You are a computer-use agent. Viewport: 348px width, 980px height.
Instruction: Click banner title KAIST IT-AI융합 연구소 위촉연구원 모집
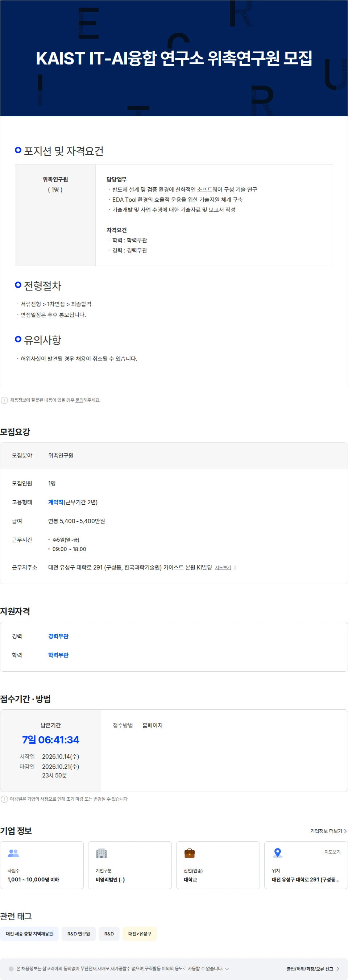point(174,58)
